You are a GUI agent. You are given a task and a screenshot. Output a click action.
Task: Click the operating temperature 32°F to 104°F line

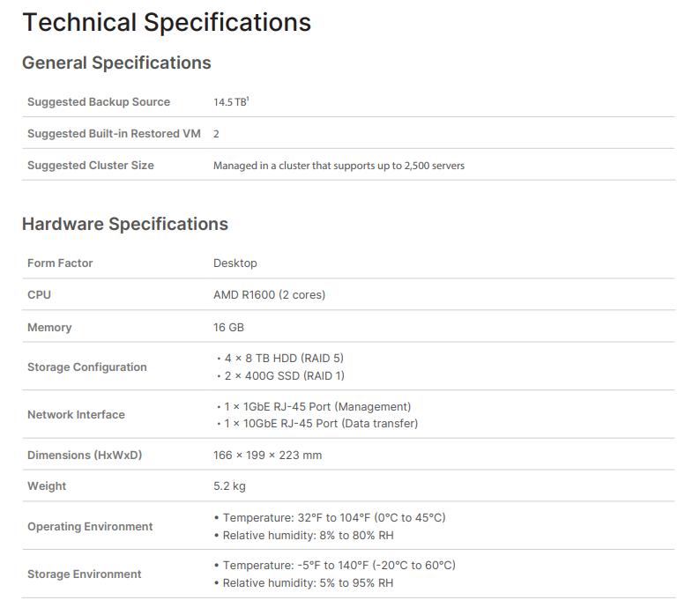(x=334, y=518)
